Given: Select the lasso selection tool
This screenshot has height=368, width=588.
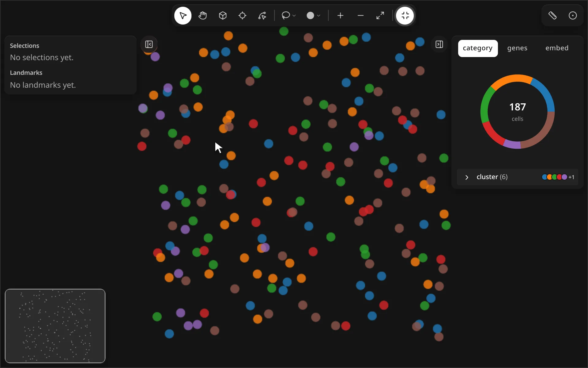Looking at the screenshot, I should (x=285, y=15).
